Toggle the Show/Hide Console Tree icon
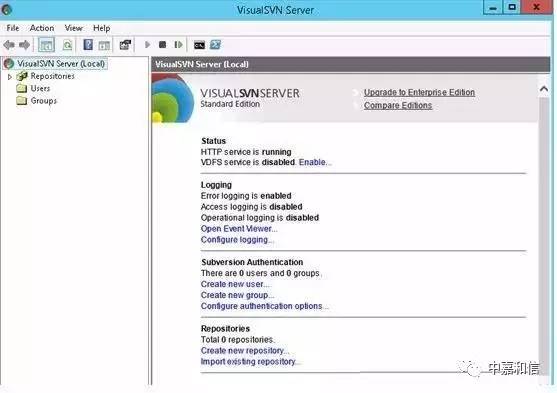The image size is (557, 393). (46, 45)
